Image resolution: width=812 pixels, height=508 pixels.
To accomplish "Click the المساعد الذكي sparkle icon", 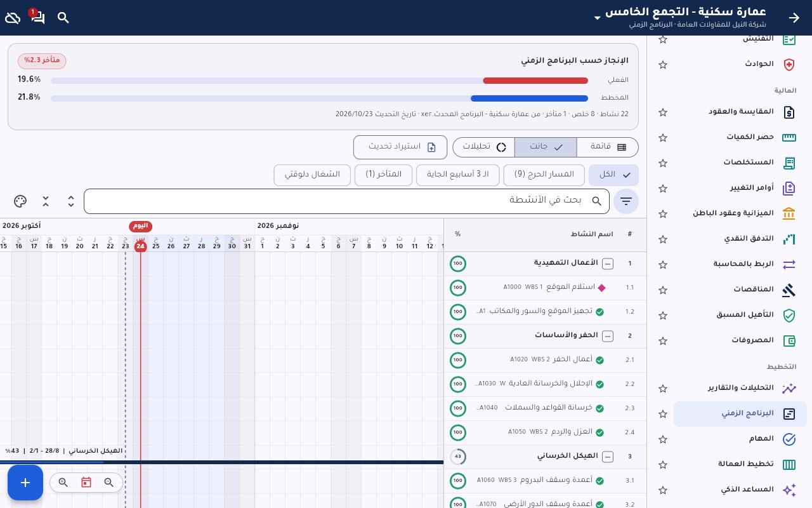I will click(x=789, y=490).
